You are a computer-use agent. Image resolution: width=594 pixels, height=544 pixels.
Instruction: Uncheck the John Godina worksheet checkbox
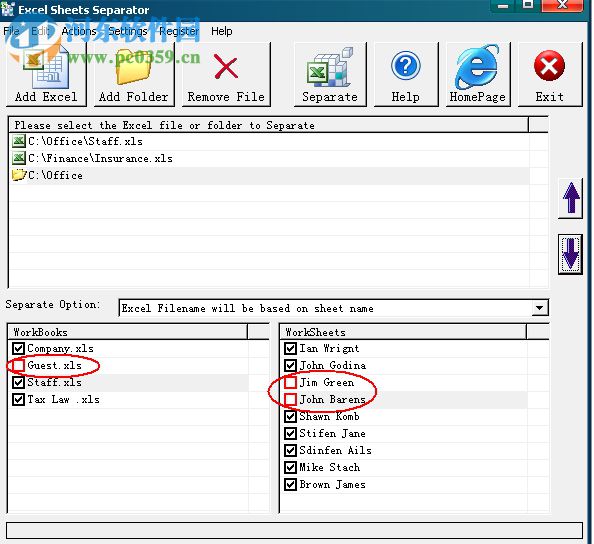click(290, 365)
